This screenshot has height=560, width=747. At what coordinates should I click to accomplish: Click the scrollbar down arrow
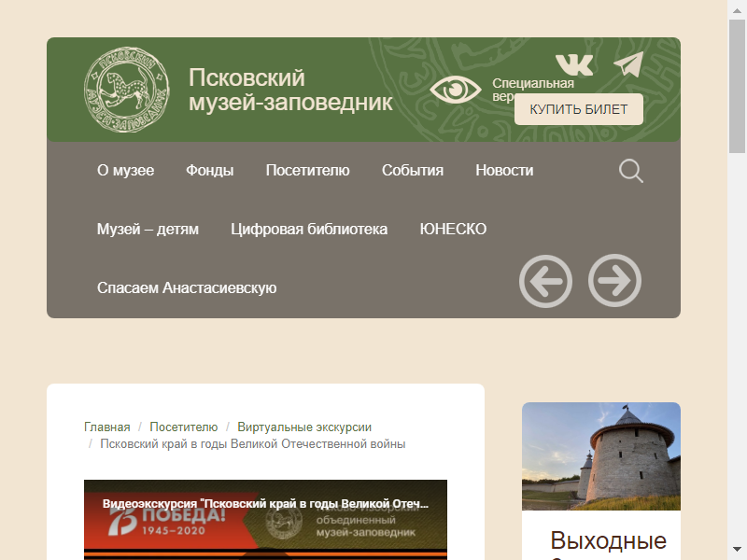(737, 550)
